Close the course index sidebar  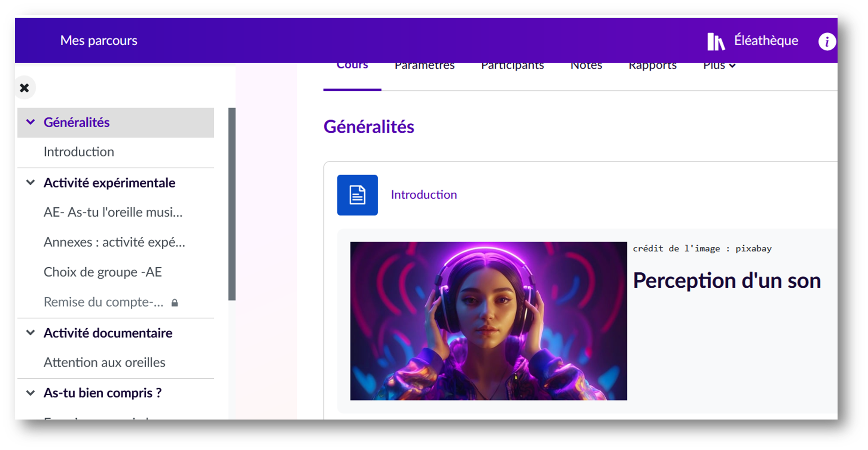click(24, 88)
